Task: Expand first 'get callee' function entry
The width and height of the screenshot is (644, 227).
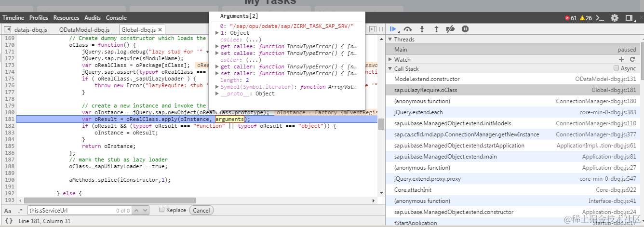Action: (x=217, y=46)
